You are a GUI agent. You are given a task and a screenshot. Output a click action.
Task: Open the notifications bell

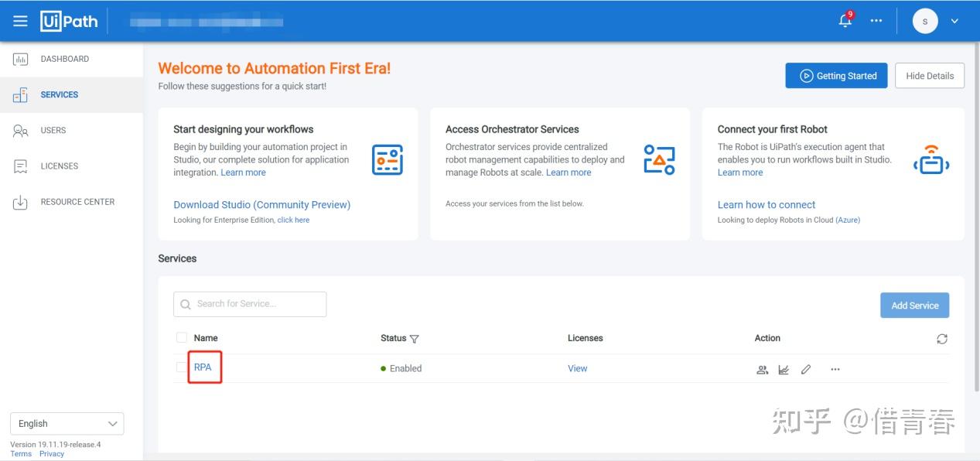(845, 20)
